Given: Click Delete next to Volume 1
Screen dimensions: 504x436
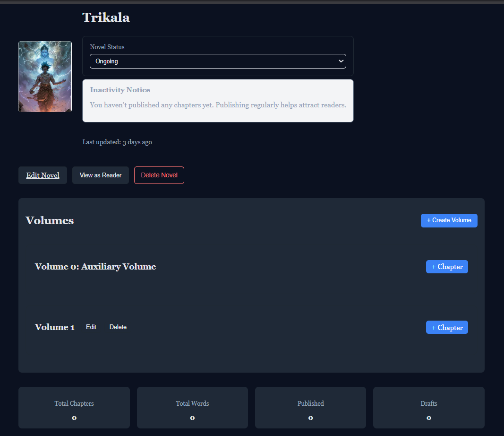Looking at the screenshot, I should coord(118,327).
